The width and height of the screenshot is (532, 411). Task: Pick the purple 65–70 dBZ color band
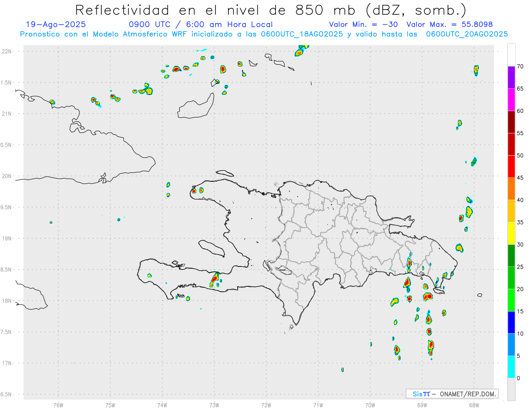pos(511,77)
